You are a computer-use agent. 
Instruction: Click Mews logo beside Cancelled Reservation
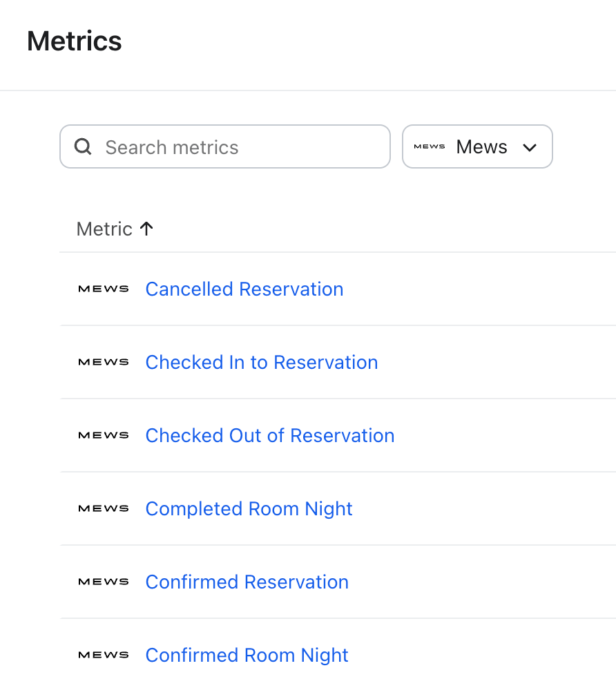[104, 289]
